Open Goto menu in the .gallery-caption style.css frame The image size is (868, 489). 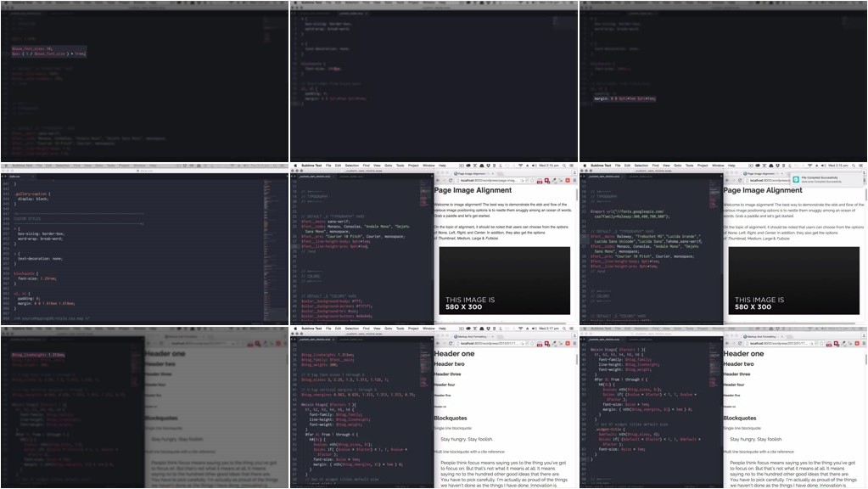[x=99, y=165]
